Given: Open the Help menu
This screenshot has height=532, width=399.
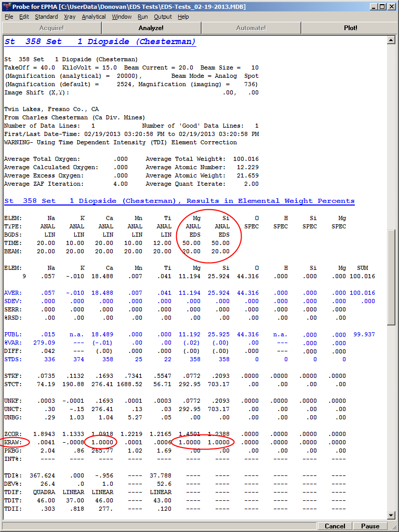Looking at the screenshot, I should 183,17.
